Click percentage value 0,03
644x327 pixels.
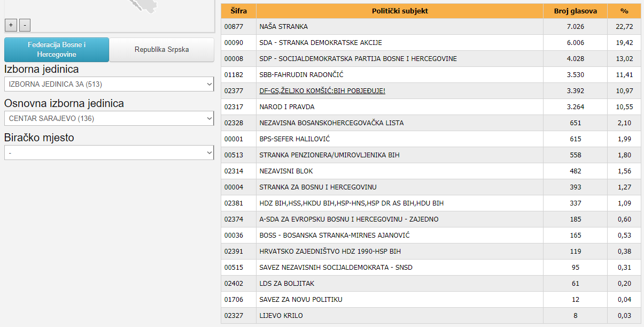[x=624, y=316]
